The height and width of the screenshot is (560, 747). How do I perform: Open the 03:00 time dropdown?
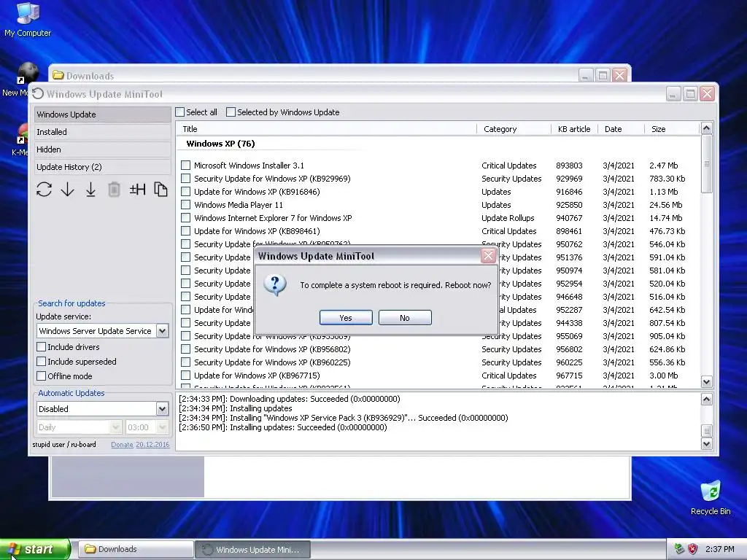(163, 427)
